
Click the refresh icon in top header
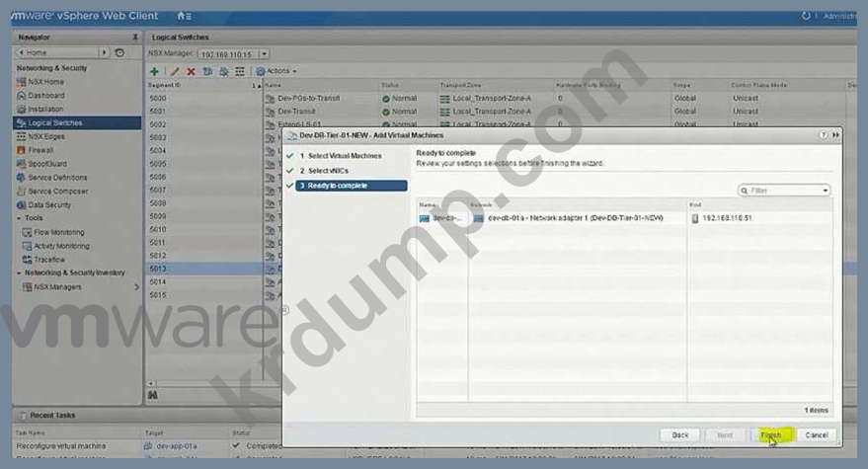click(x=806, y=16)
